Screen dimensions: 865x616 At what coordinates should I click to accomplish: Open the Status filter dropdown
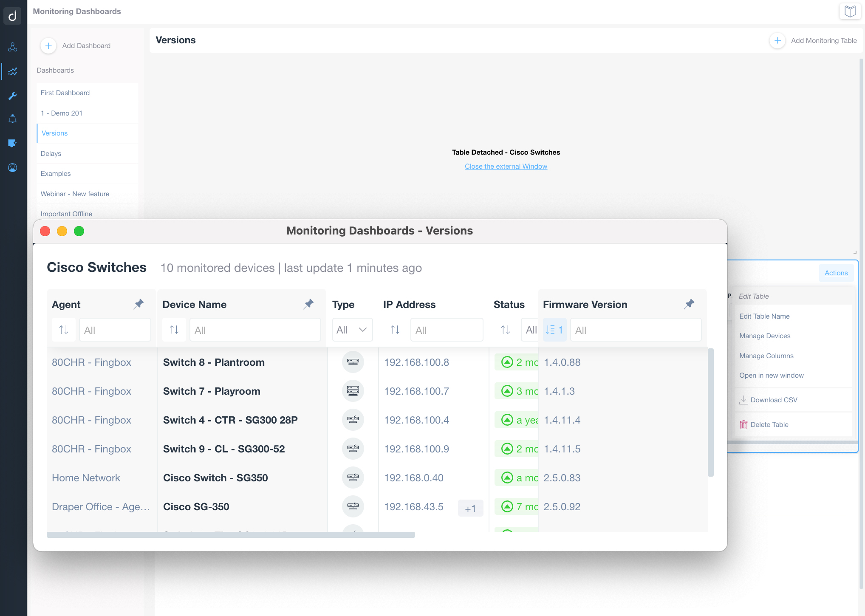pyautogui.click(x=530, y=330)
